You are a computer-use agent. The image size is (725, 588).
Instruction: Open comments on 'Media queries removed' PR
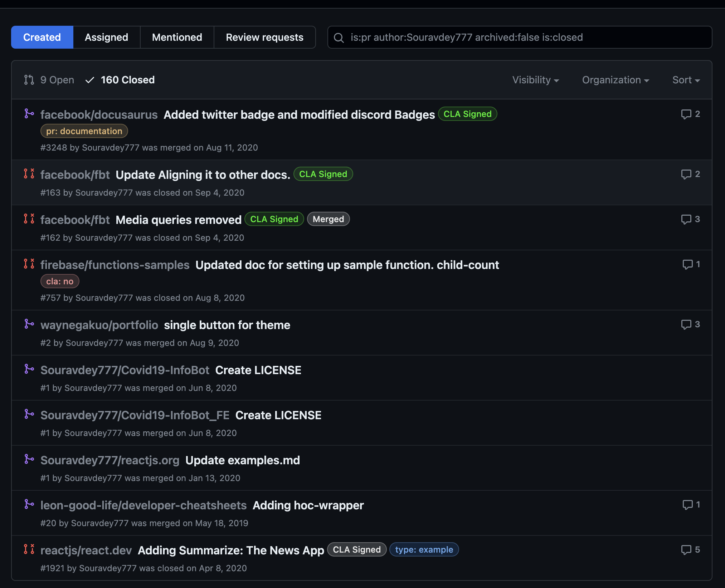pos(691,219)
